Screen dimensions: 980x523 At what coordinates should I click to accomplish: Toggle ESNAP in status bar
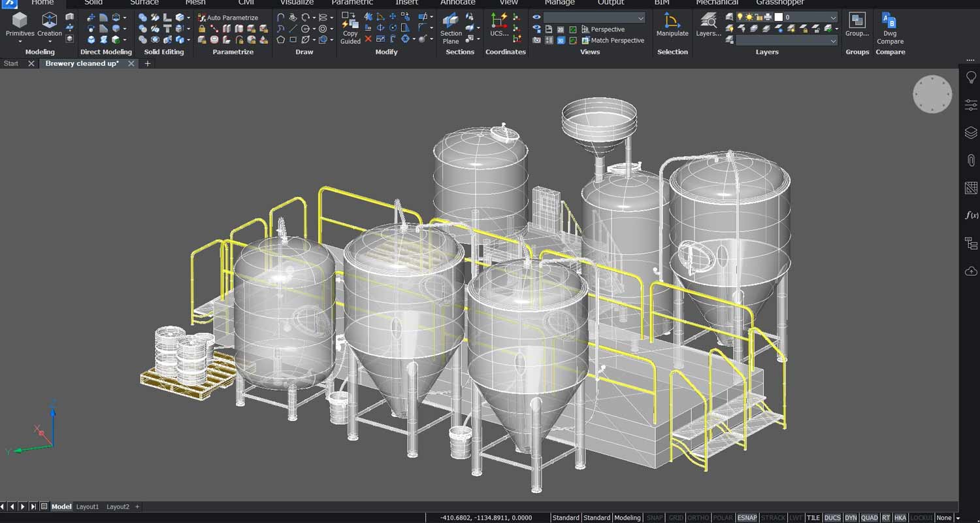[x=747, y=518]
